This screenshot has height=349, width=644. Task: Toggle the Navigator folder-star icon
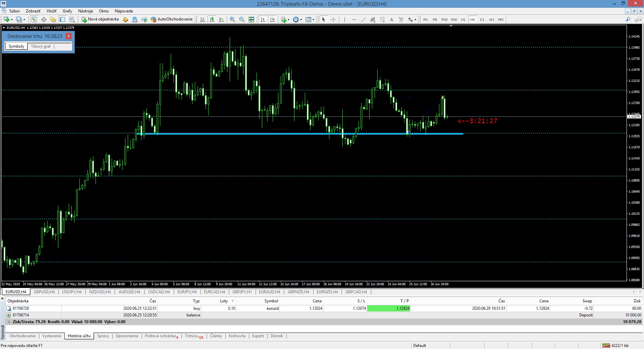pyautogui.click(x=53, y=19)
